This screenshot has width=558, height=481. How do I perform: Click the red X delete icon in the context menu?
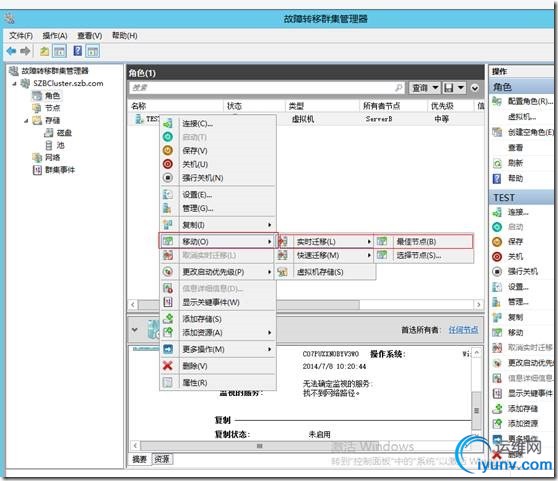click(168, 365)
